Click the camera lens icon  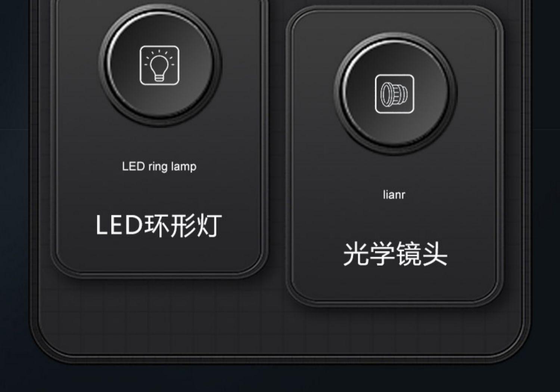point(394,94)
